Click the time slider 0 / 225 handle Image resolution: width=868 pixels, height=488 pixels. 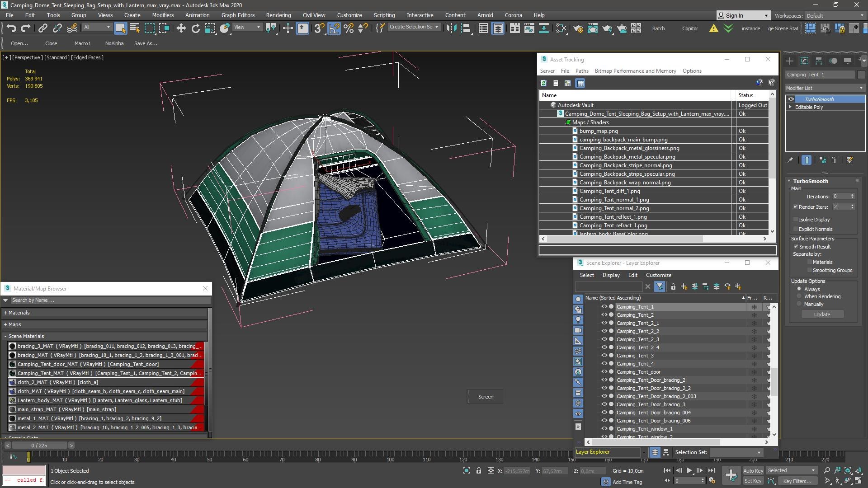[x=39, y=446]
